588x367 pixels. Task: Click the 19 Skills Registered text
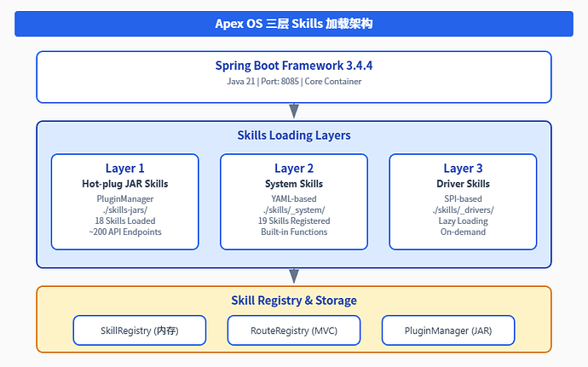coord(294,221)
